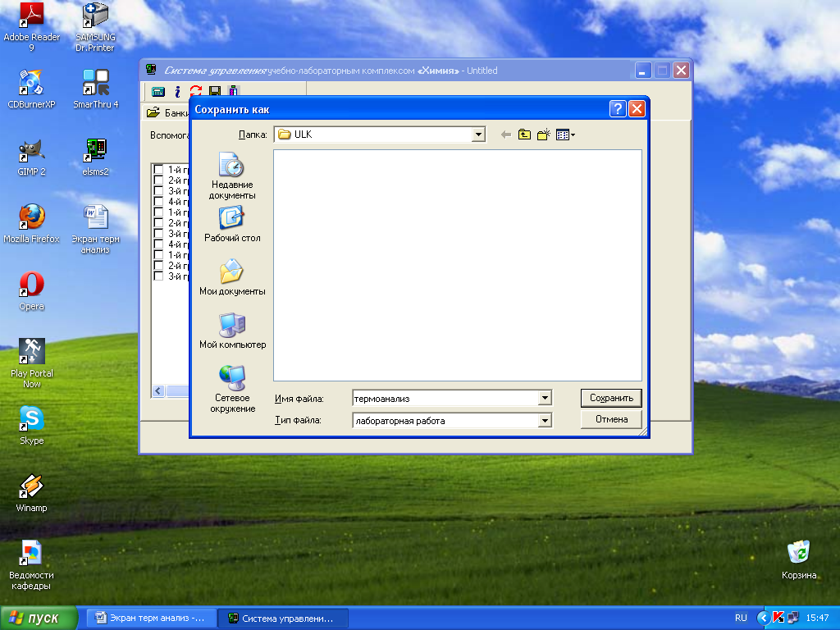
Task: Click the '?' help button in save dialog
Action: [618, 109]
